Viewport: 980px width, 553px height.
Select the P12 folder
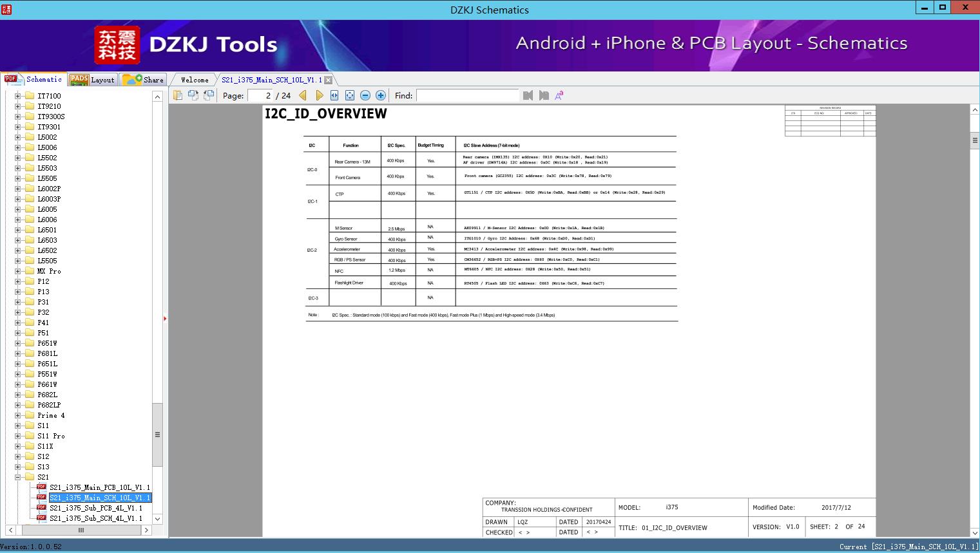point(43,281)
